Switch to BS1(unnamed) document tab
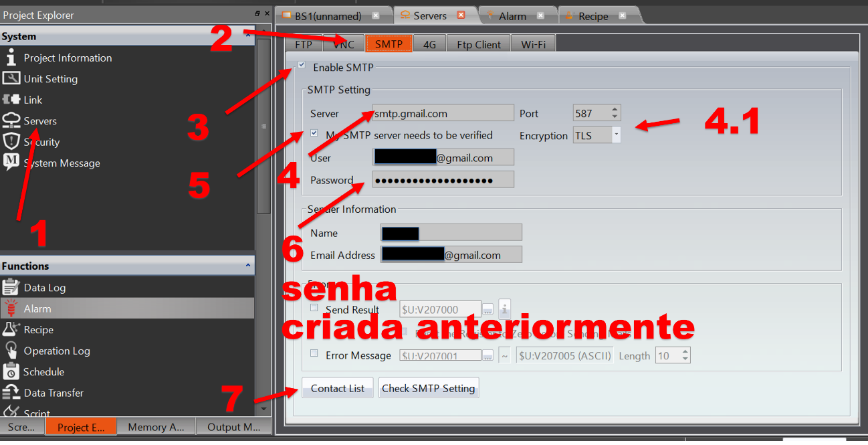 328,15
